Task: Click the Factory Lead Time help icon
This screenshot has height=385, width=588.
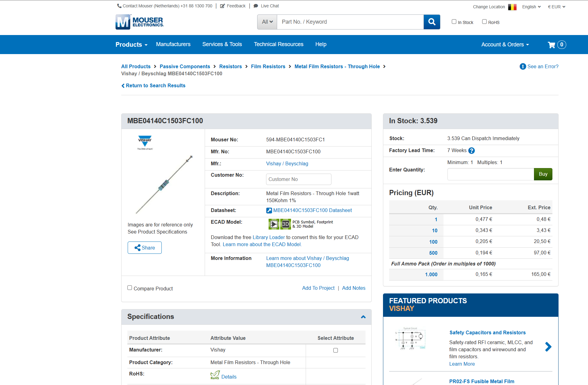Action: (x=472, y=151)
